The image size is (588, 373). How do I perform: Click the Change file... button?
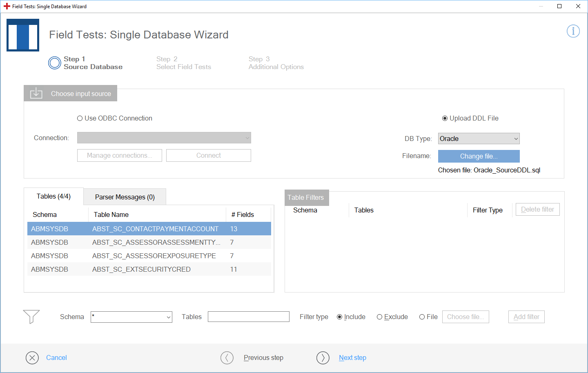click(479, 156)
